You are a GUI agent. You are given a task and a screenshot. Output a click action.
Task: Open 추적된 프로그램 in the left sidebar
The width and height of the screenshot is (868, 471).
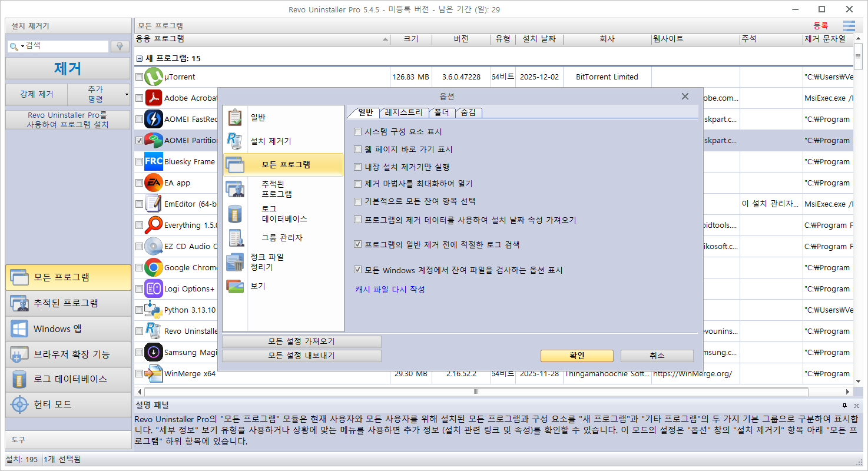[x=68, y=303]
